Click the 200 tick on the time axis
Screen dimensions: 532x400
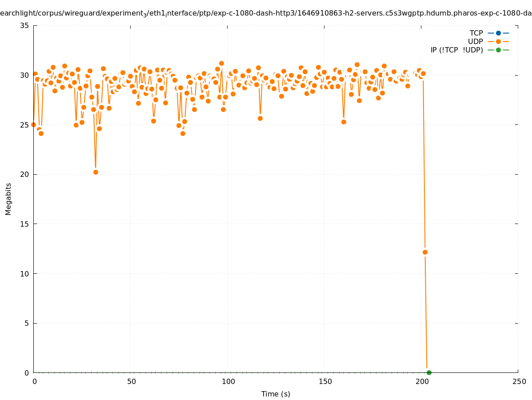click(421, 381)
